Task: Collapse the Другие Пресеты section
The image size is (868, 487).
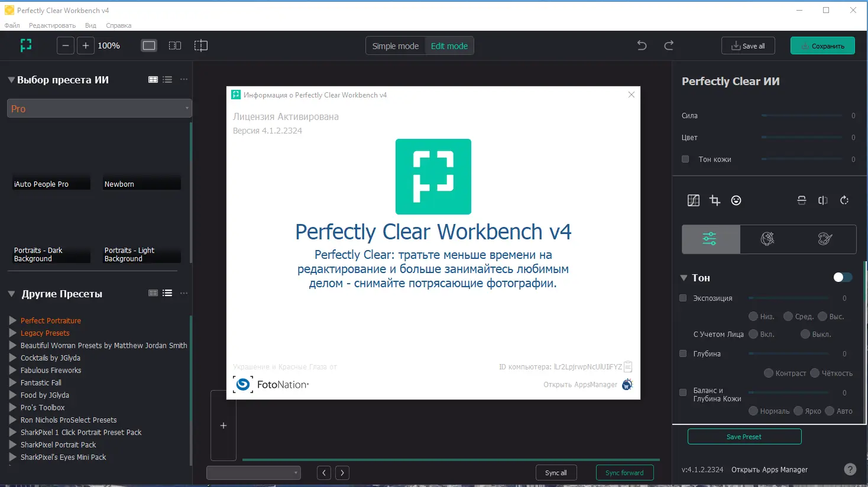Action: click(x=10, y=294)
